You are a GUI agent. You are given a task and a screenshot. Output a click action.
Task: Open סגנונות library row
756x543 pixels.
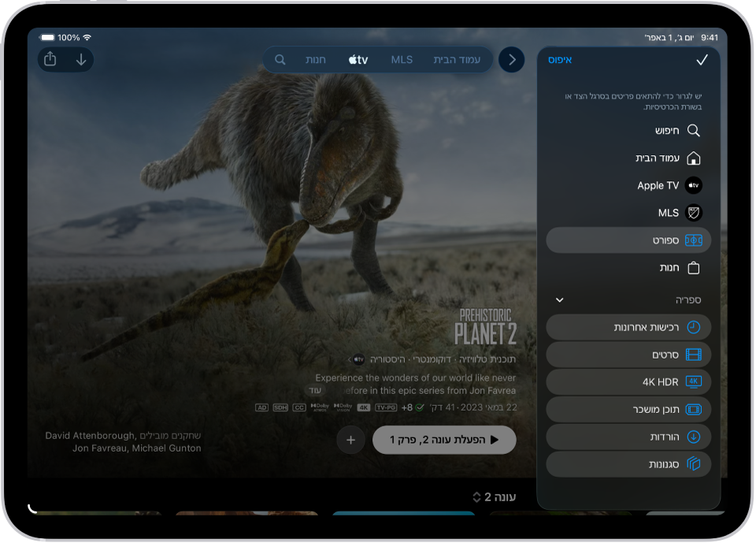628,464
